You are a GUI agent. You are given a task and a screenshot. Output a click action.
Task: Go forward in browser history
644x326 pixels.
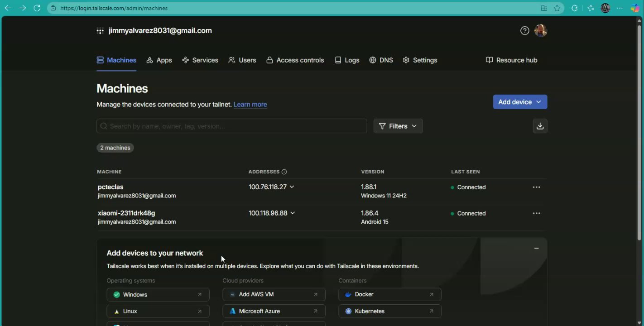click(23, 8)
